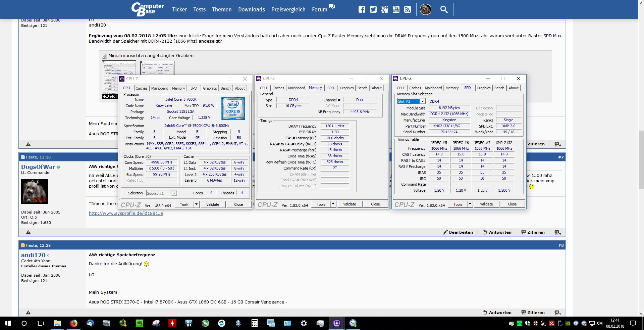Click the part number KHX2133C14/8G field

click(x=449, y=126)
